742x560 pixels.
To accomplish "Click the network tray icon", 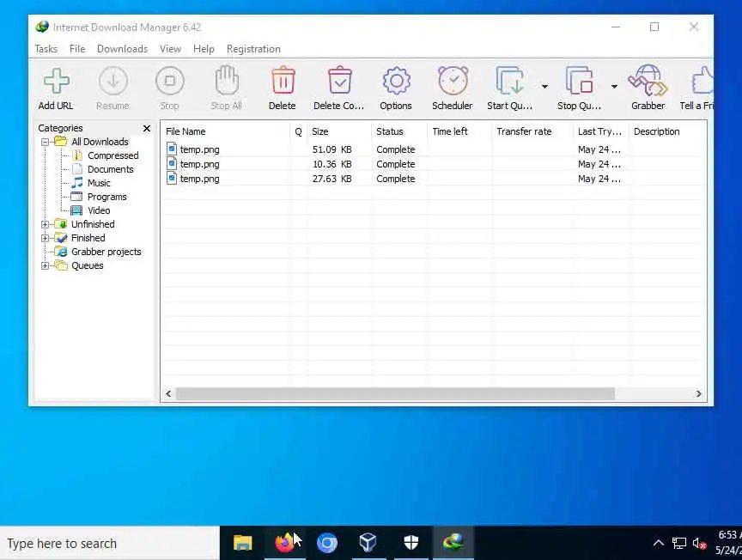I will [679, 544].
